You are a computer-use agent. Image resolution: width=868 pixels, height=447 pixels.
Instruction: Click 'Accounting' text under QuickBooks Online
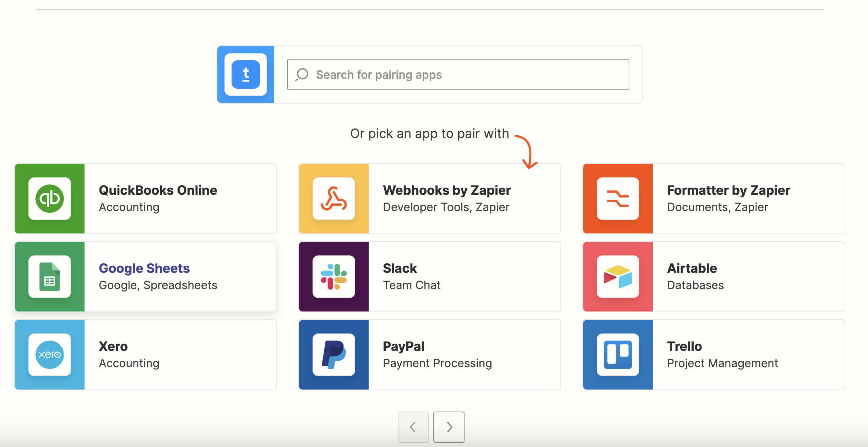tap(129, 207)
